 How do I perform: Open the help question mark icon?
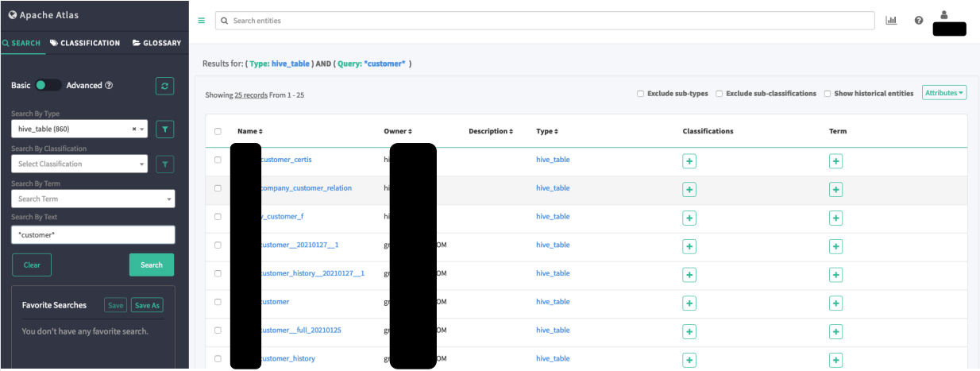(919, 21)
